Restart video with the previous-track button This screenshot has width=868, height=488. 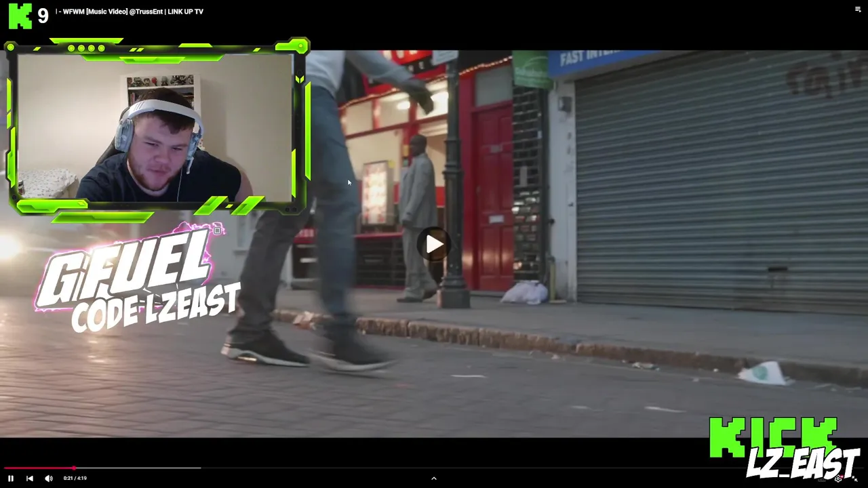[30, 479]
